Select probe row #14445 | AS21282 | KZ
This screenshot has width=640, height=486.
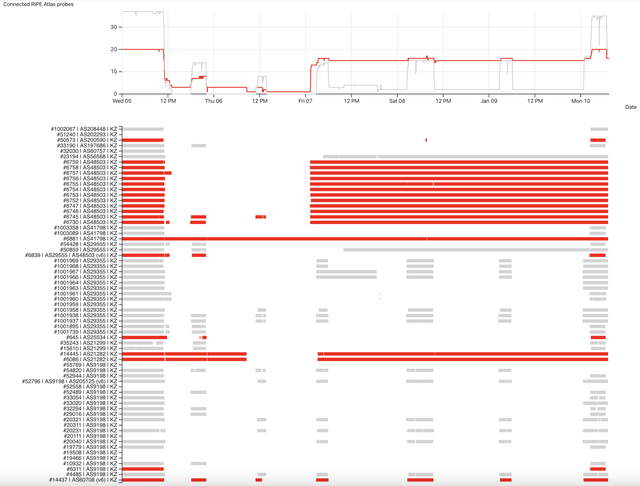[88, 354]
